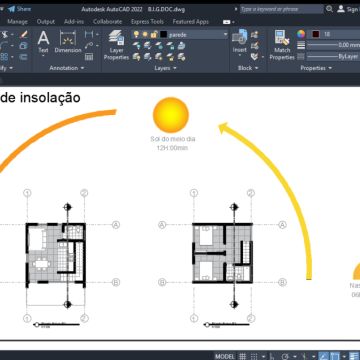Select the Linear dimension icon

click(89, 35)
